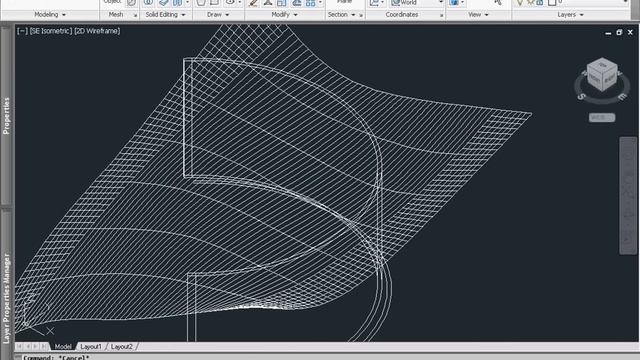Open the Properties palette side tab
This screenshot has height=360, width=640.
(6, 116)
